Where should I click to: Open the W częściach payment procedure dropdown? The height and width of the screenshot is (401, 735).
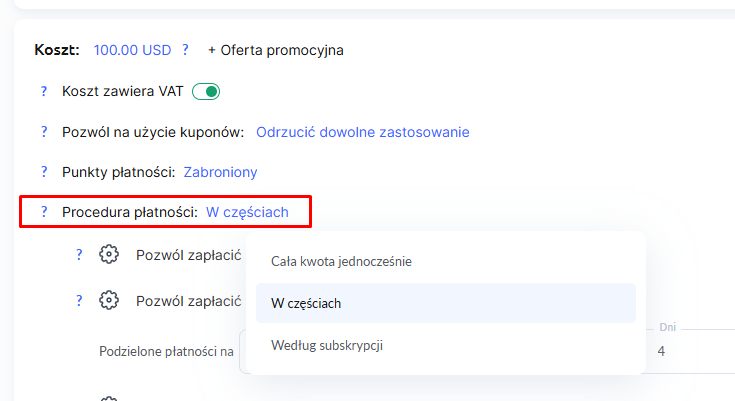click(x=247, y=212)
